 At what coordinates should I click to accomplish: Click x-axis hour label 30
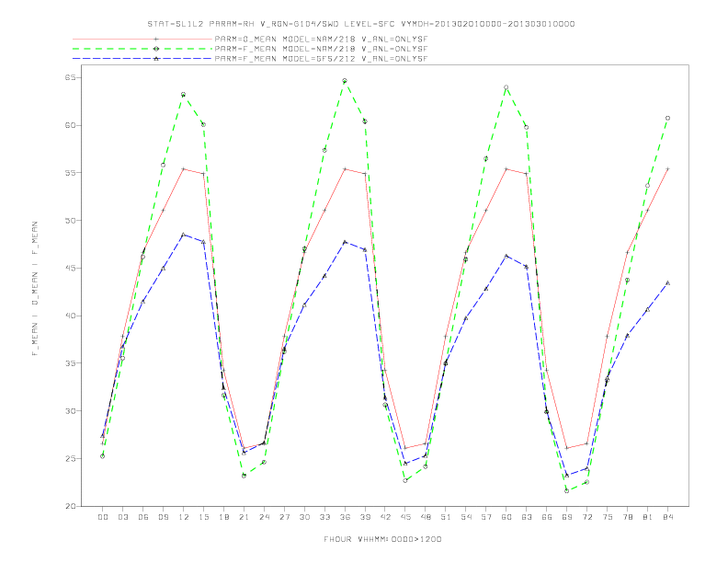point(304,517)
